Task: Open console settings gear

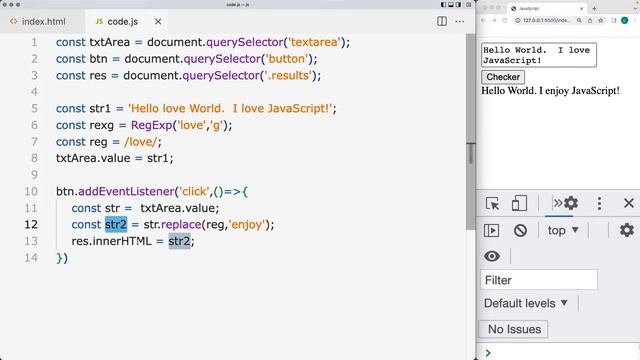Action: (627, 230)
